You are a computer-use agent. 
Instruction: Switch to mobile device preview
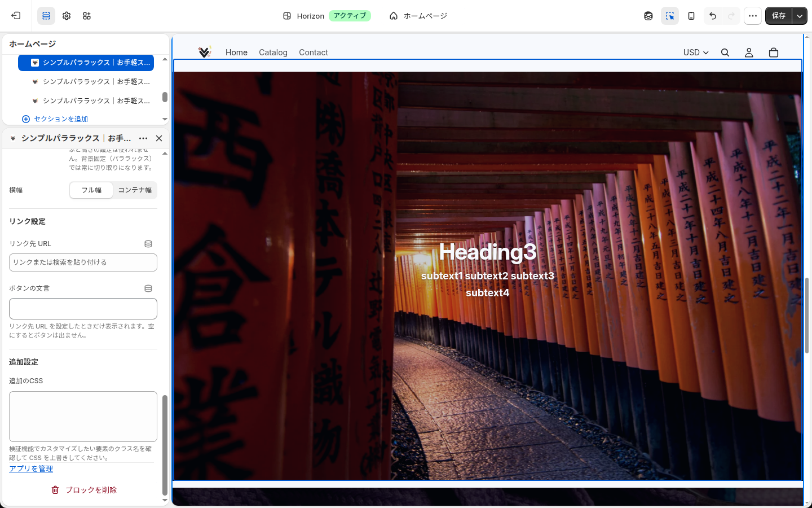tap(691, 16)
